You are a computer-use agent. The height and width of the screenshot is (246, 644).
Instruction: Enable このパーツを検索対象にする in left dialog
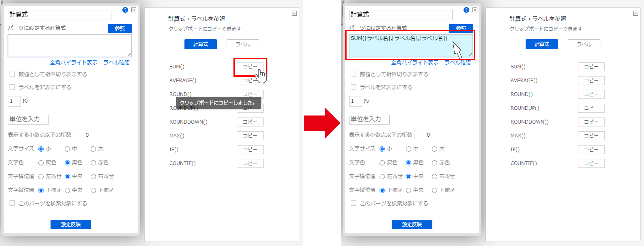tap(12, 203)
